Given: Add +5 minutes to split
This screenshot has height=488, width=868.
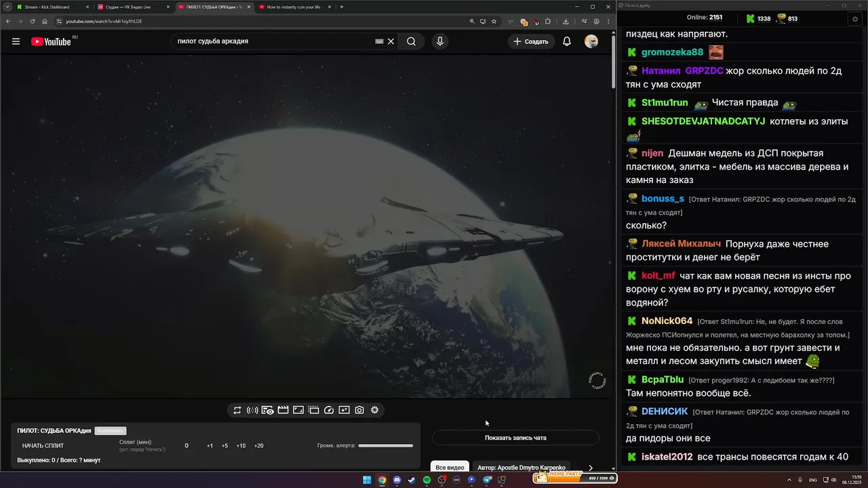Looking at the screenshot, I should (224, 446).
